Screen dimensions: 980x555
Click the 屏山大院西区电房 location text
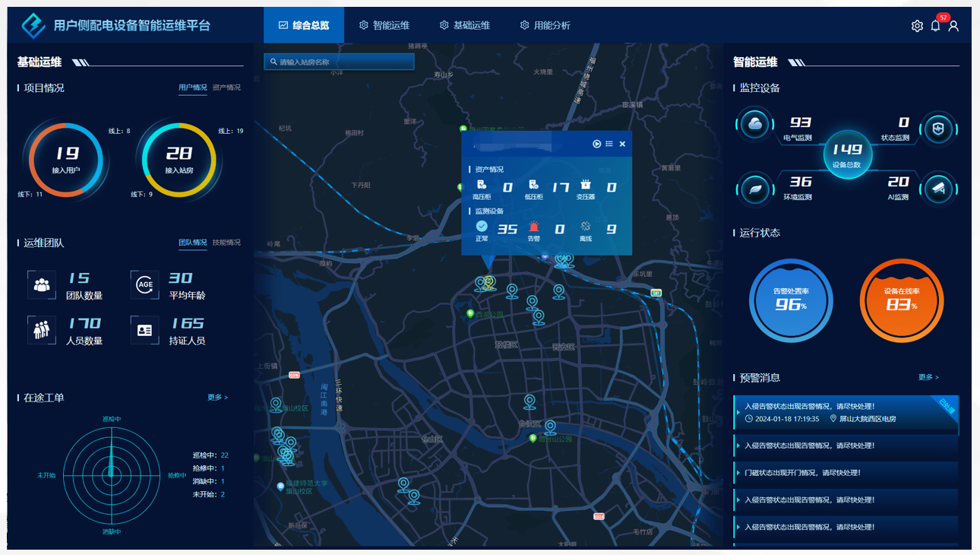[868, 419]
